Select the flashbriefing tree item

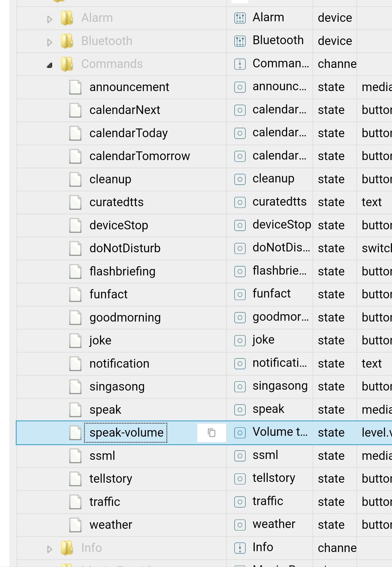pos(122,272)
